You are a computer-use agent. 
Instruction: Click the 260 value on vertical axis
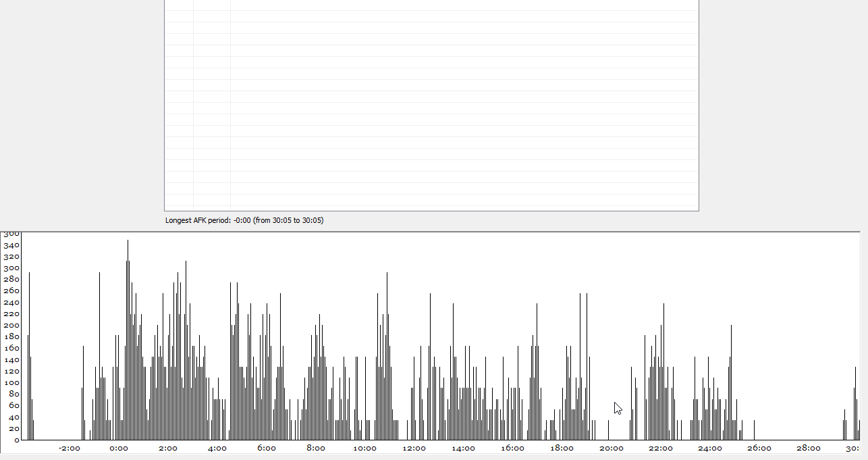11,291
